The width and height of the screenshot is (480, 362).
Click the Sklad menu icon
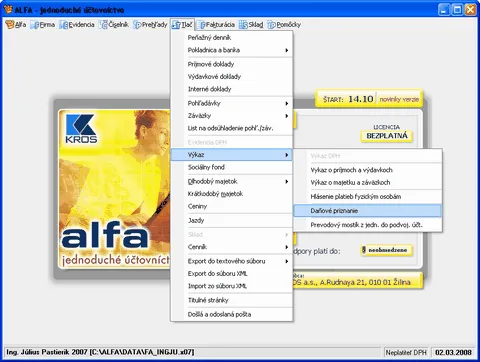243,25
